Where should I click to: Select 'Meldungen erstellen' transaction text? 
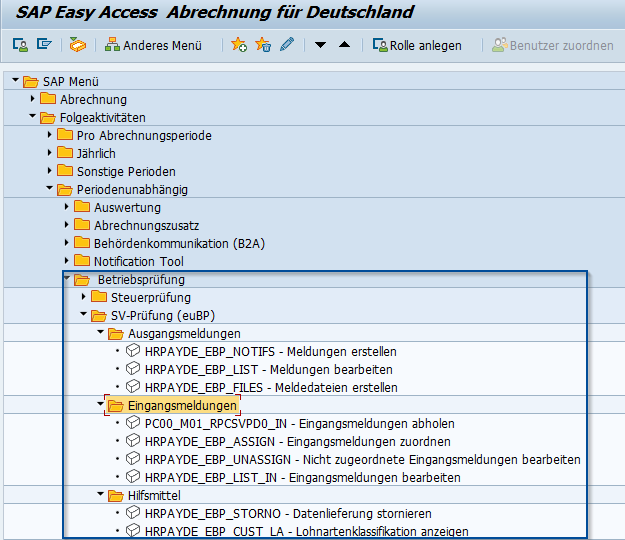(x=342, y=351)
